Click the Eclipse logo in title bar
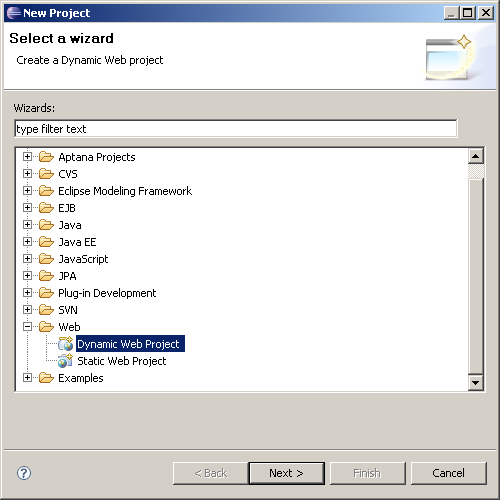This screenshot has width=500, height=500. (14, 13)
